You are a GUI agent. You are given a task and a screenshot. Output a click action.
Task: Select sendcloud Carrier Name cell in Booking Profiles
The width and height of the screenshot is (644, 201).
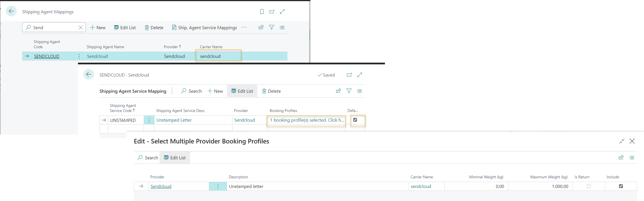[427, 186]
